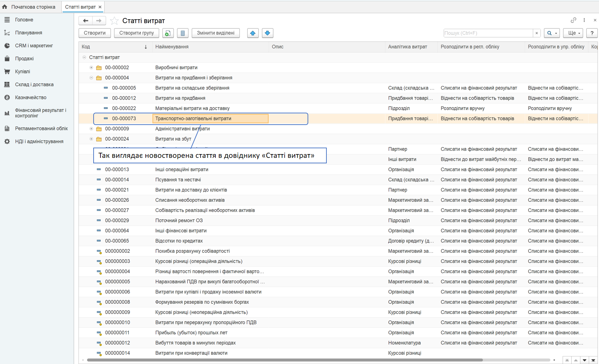Click the horizontal scrollbar at bottom

(285, 360)
